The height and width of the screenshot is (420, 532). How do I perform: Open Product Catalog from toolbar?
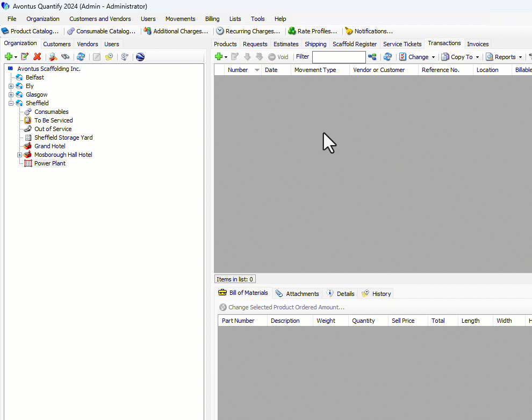click(x=31, y=31)
